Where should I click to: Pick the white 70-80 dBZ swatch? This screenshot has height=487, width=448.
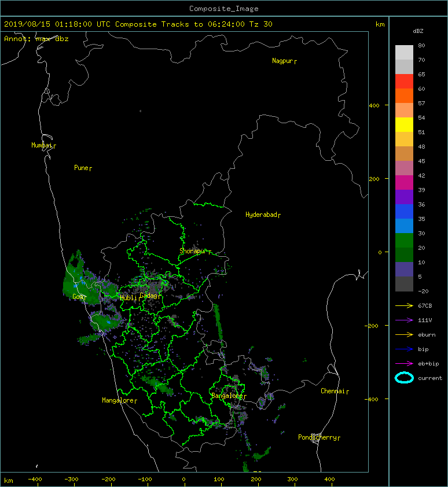tap(404, 52)
